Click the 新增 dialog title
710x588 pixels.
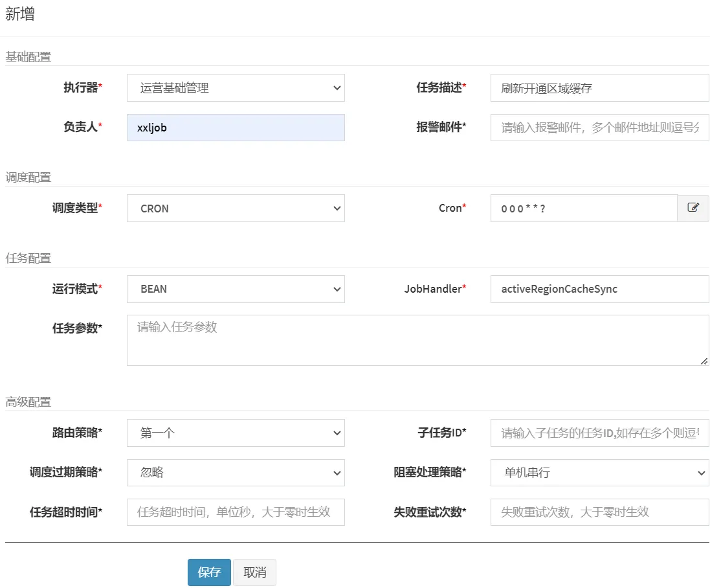tap(20, 15)
